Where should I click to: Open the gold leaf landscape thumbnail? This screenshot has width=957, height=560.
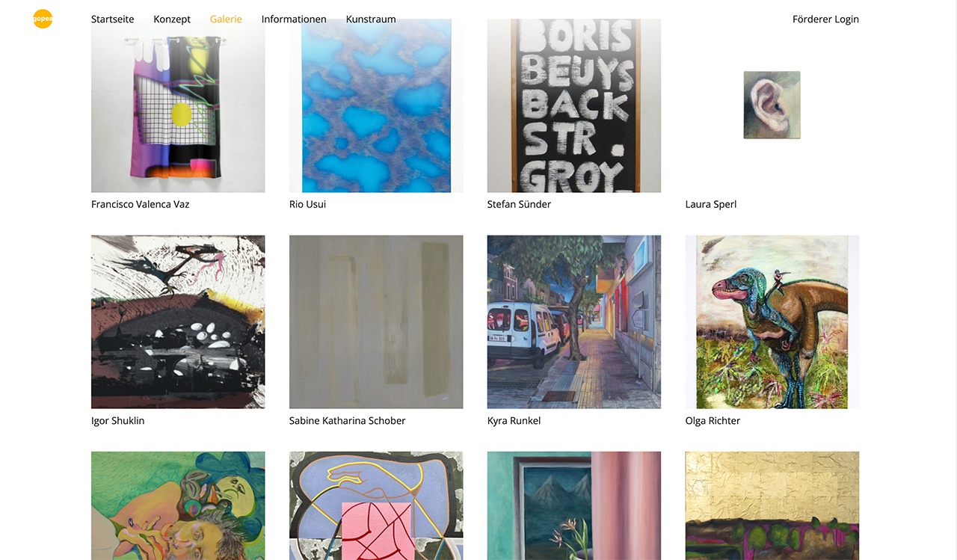coord(772,505)
